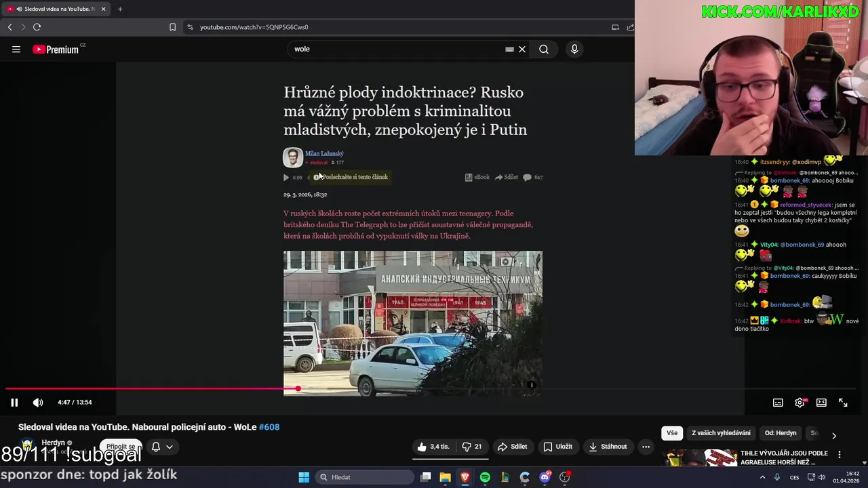
Task: Expand hidden system tray icons
Action: pos(762,477)
